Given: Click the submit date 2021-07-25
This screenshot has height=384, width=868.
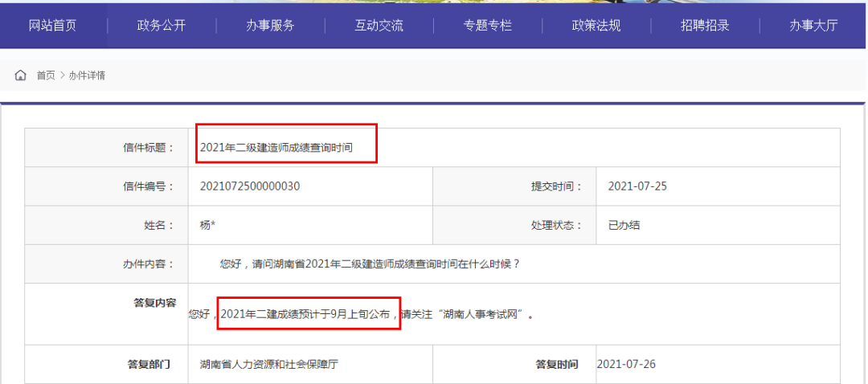Looking at the screenshot, I should (x=637, y=186).
